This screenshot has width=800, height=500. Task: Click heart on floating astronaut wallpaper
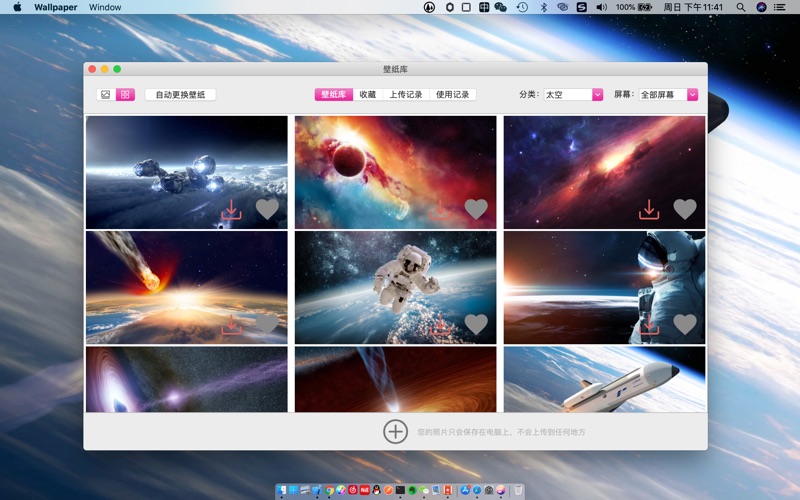(x=476, y=324)
